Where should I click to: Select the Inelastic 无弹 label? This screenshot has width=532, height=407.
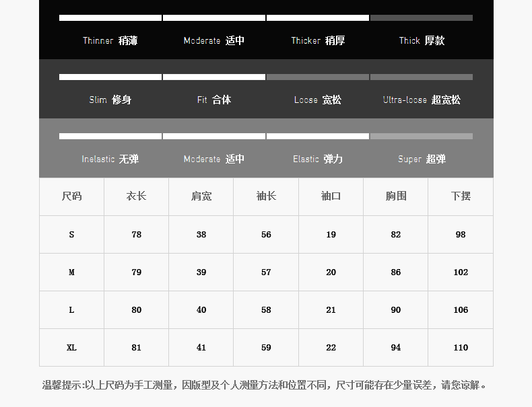coord(110,159)
